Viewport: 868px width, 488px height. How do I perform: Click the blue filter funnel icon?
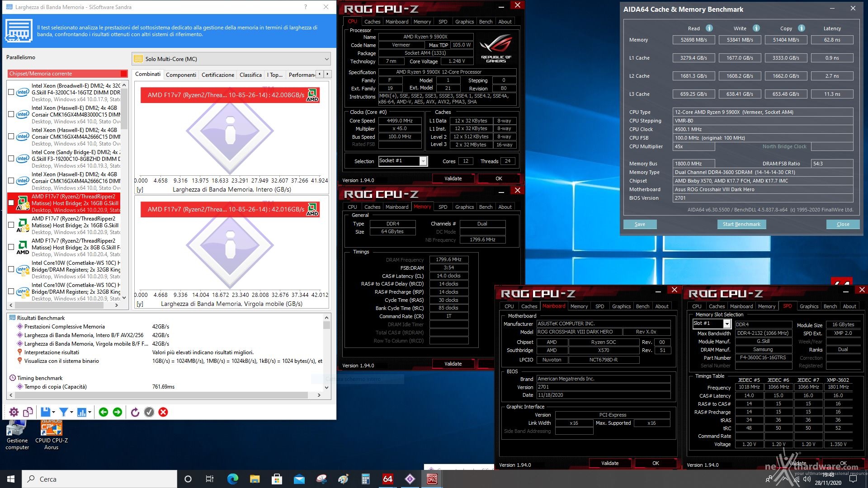pyautogui.click(x=63, y=412)
